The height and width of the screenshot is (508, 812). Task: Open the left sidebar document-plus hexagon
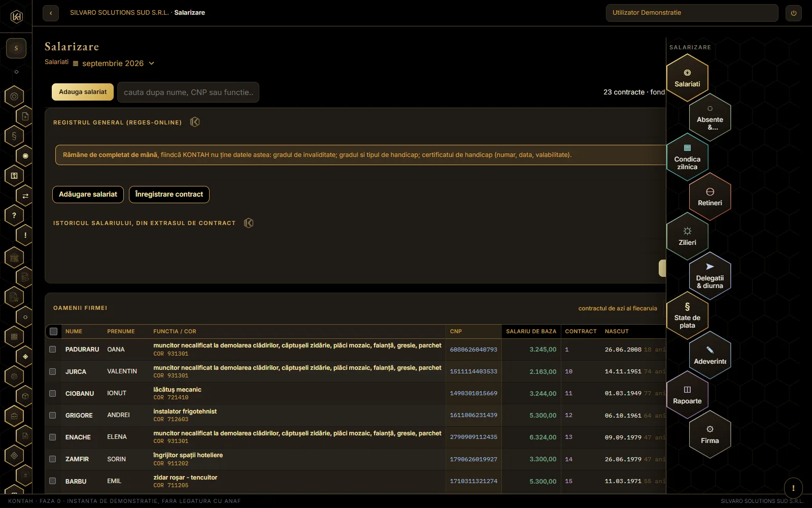[x=25, y=116]
